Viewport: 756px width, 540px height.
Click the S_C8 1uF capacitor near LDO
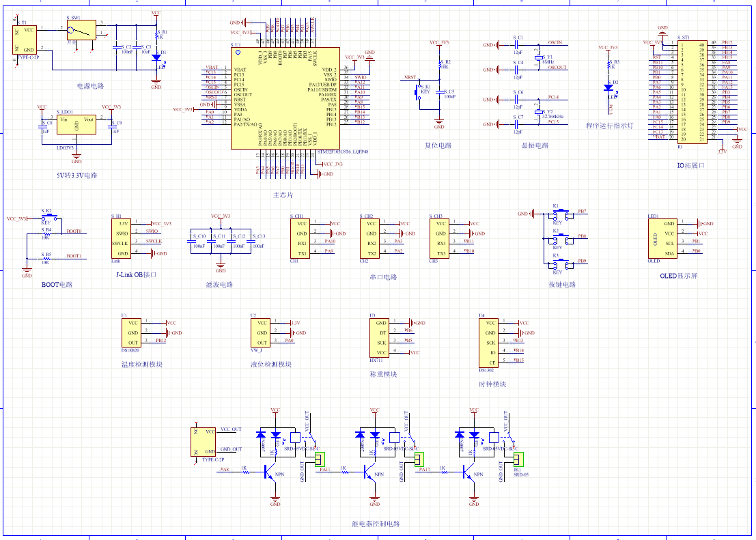coord(42,127)
